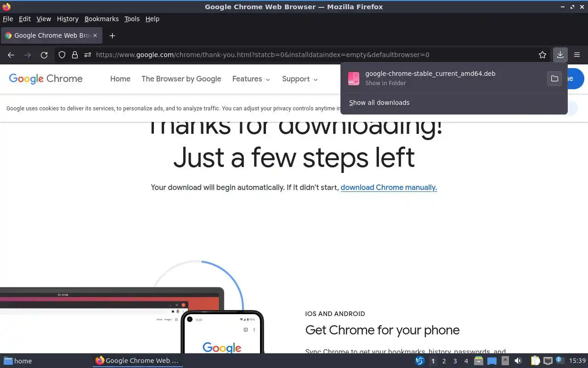The image size is (588, 368).
Task: Click the pink deb package icon
Action: coord(354,79)
